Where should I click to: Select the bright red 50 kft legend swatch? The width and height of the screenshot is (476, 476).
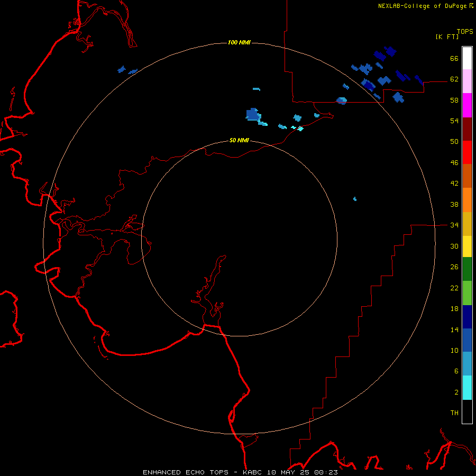coord(467,152)
